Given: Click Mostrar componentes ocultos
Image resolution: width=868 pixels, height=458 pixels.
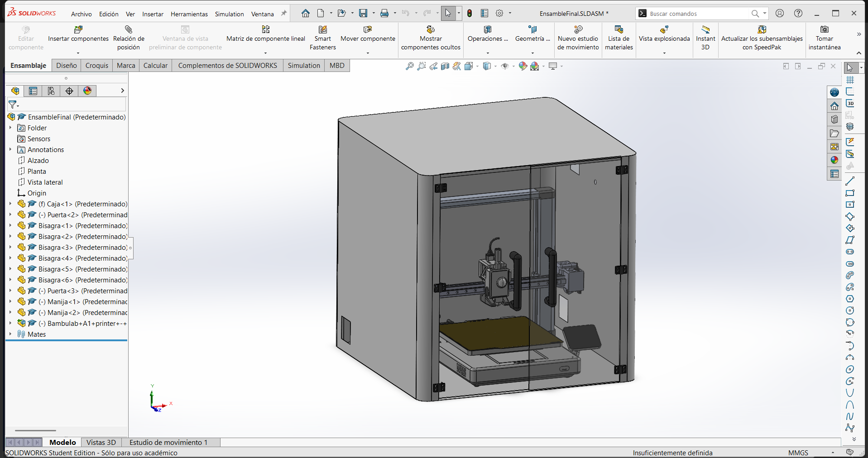Looking at the screenshot, I should pyautogui.click(x=431, y=38).
